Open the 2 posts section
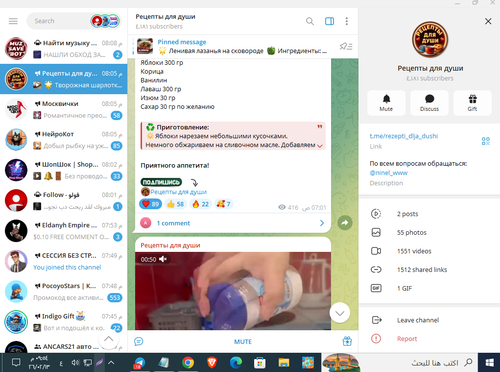 pyautogui.click(x=429, y=214)
